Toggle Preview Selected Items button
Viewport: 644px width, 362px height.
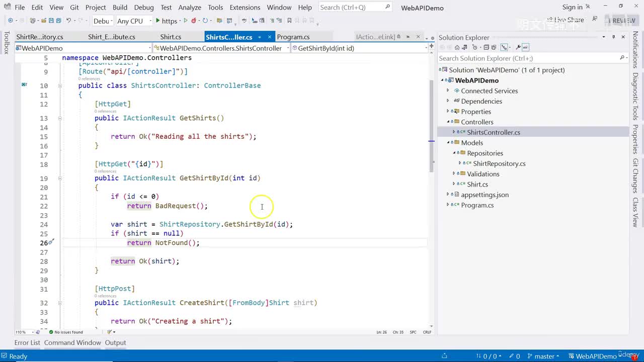click(525, 47)
